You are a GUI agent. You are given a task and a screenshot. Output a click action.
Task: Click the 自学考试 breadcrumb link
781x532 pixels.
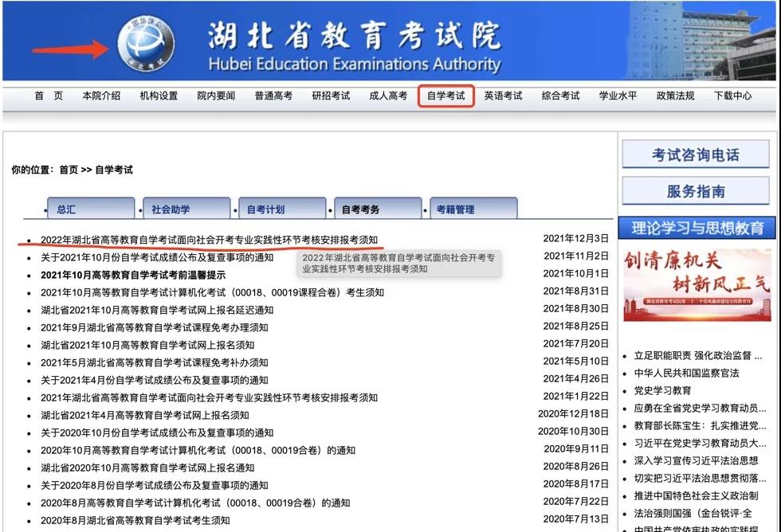114,170
